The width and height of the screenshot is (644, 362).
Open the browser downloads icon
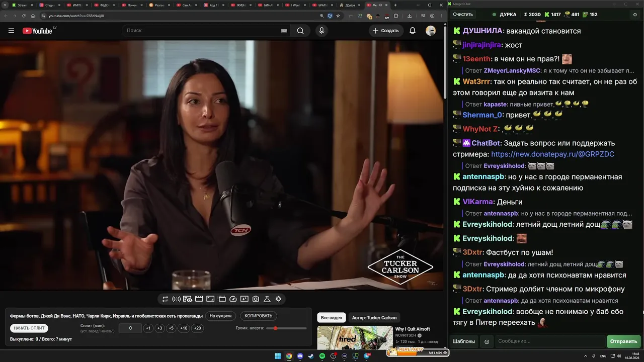[x=410, y=16]
